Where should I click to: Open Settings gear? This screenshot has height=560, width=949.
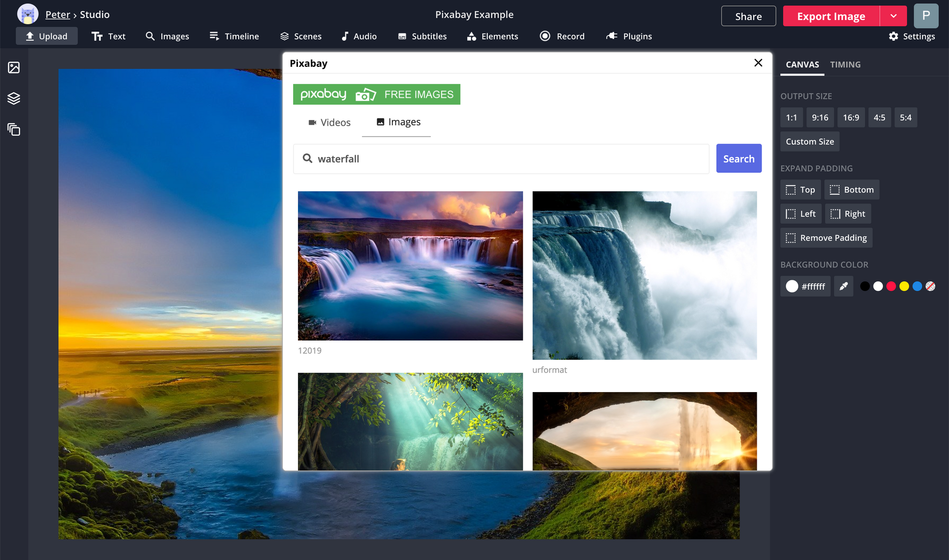tap(912, 36)
